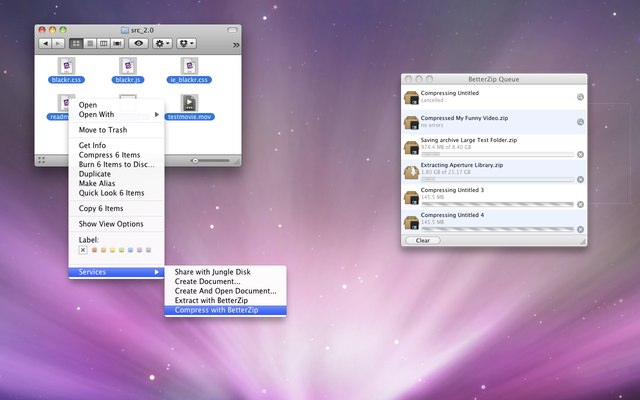Screen dimensions: 640x400
Task: Apply the red label color
Action: point(94,249)
